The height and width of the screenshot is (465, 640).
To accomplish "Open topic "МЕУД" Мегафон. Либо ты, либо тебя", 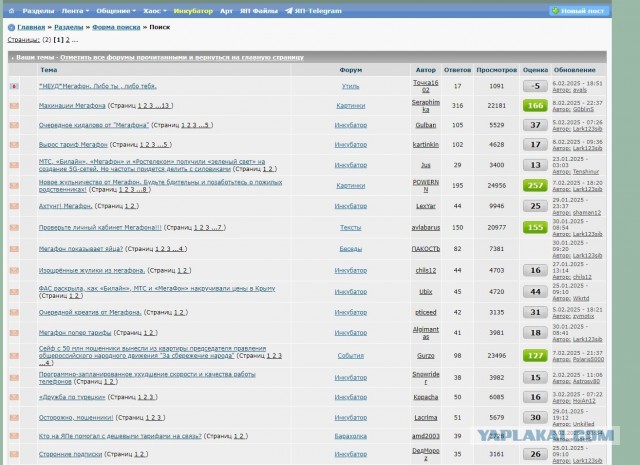I will 98,86.
